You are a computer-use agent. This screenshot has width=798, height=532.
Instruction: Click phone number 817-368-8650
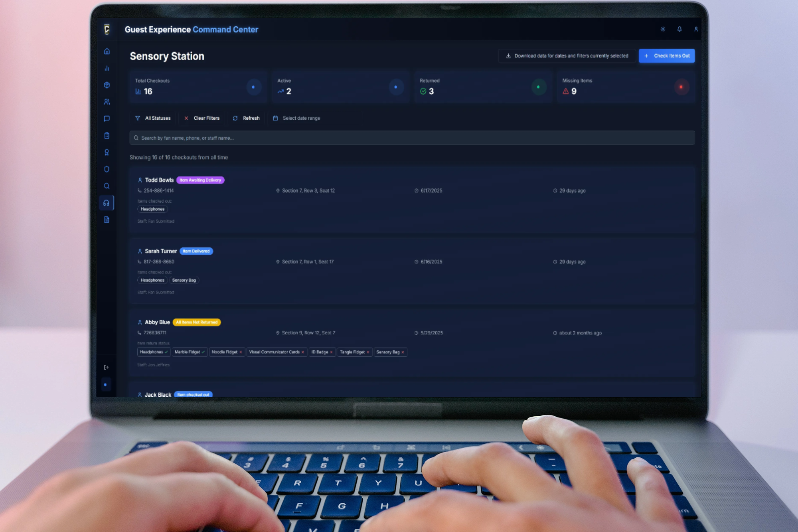[159, 262]
